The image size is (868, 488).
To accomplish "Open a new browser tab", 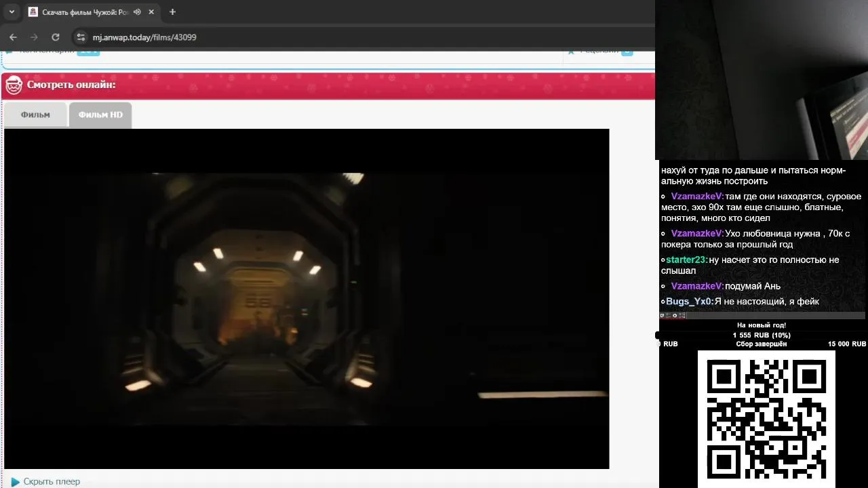I will click(x=172, y=12).
